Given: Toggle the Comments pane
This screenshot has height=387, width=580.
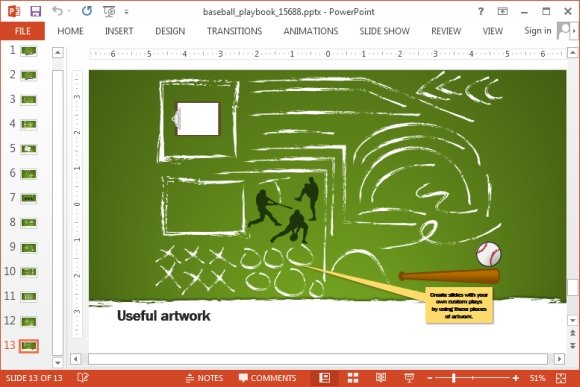Looking at the screenshot, I should click(267, 378).
